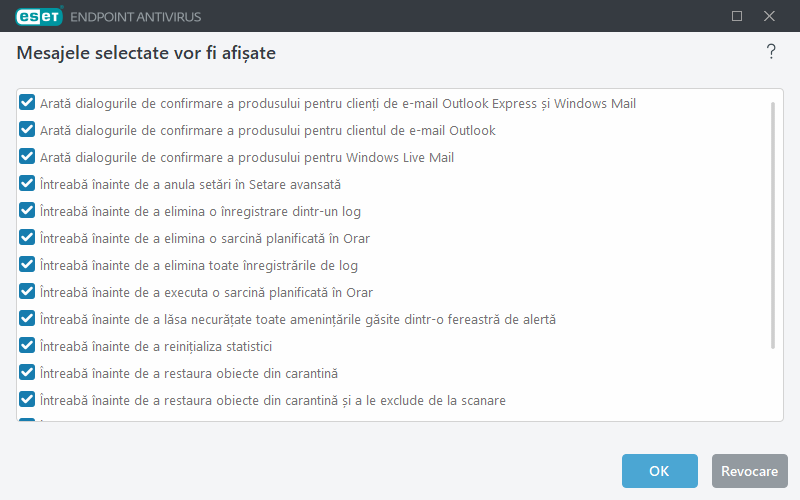Toggle ask before executing a scheduled task in Orar

[x=27, y=292]
